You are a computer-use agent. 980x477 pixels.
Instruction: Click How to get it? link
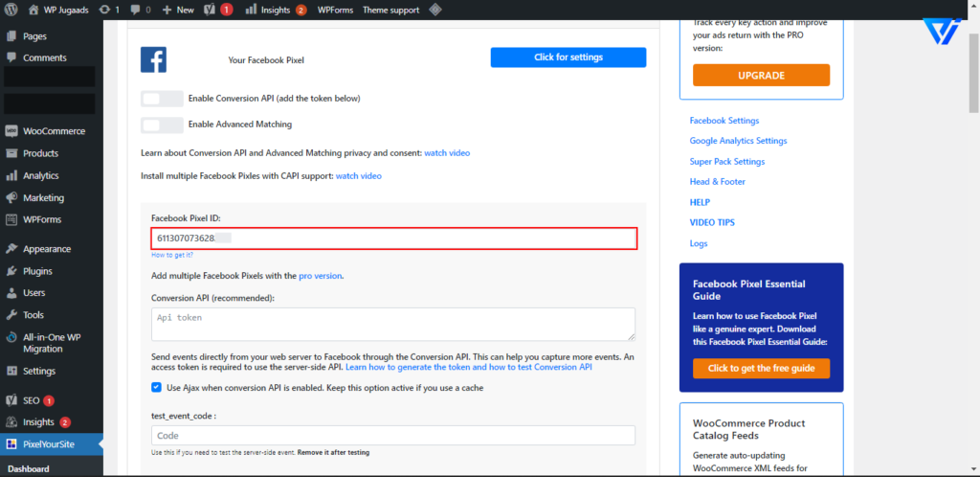point(172,255)
